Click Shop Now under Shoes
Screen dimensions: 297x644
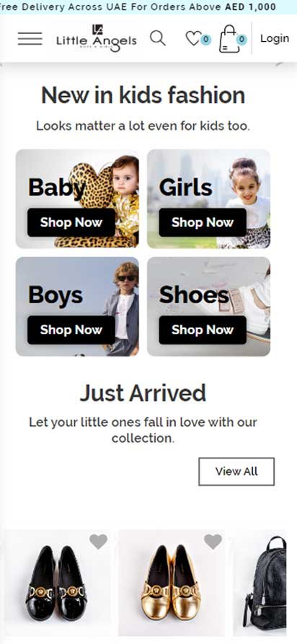coord(203,330)
